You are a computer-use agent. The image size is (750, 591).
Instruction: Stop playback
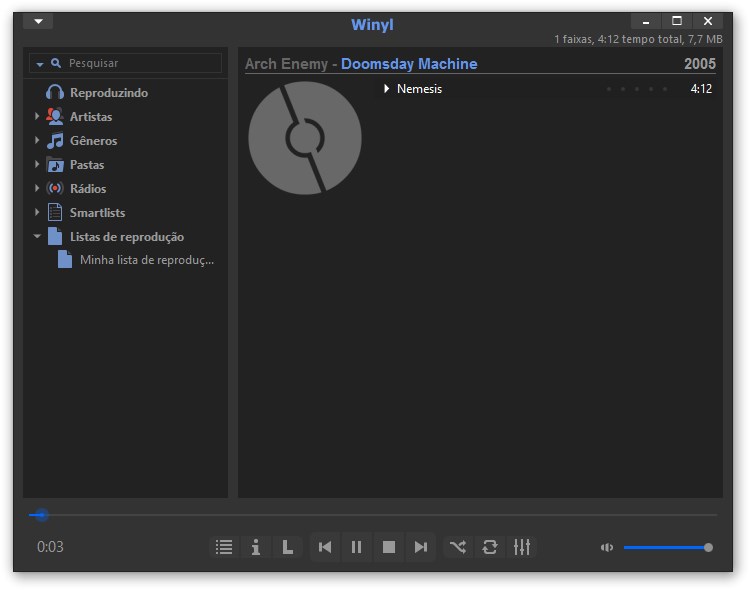389,547
